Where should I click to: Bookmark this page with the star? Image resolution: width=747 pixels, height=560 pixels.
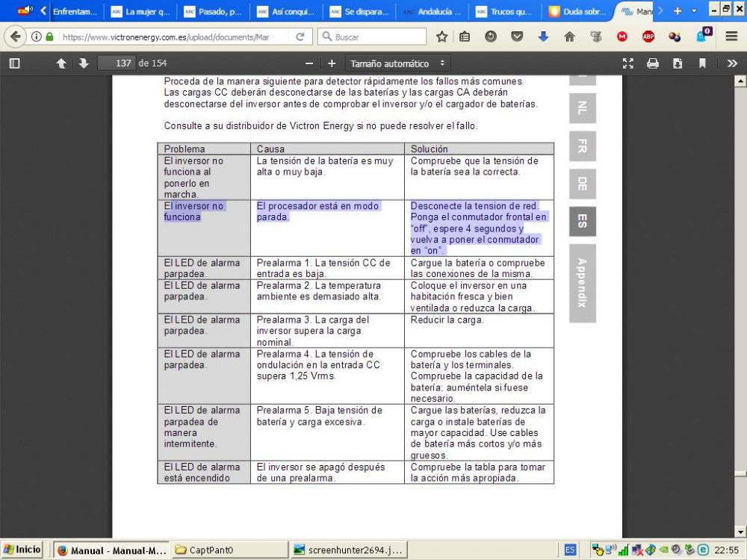(x=442, y=37)
